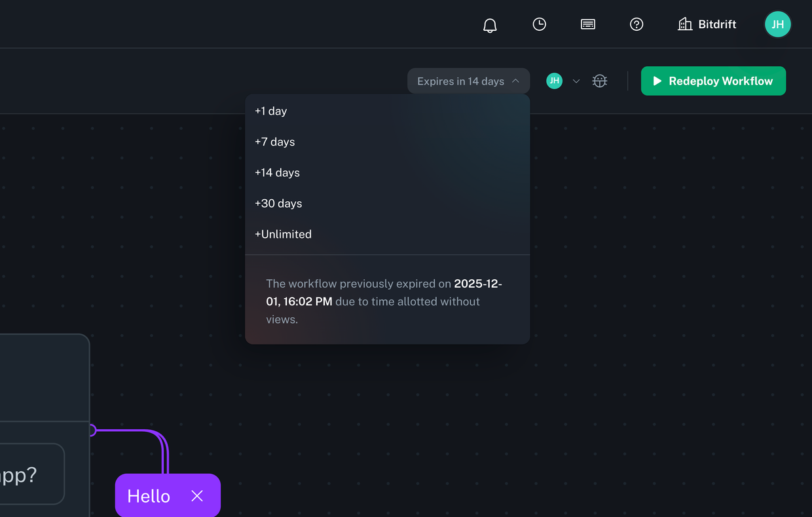Open the Bitdrift organization icon
Screen dimensions: 812x517
(x=685, y=24)
